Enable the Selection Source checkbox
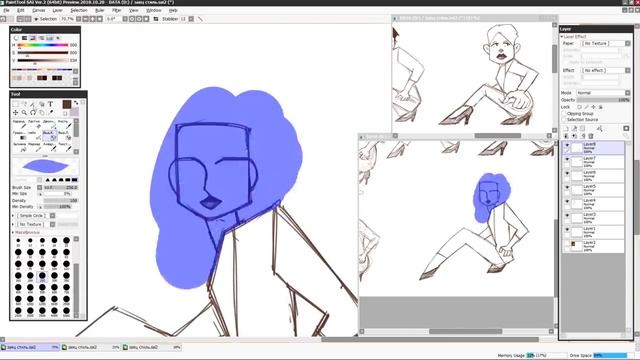 tap(564, 120)
